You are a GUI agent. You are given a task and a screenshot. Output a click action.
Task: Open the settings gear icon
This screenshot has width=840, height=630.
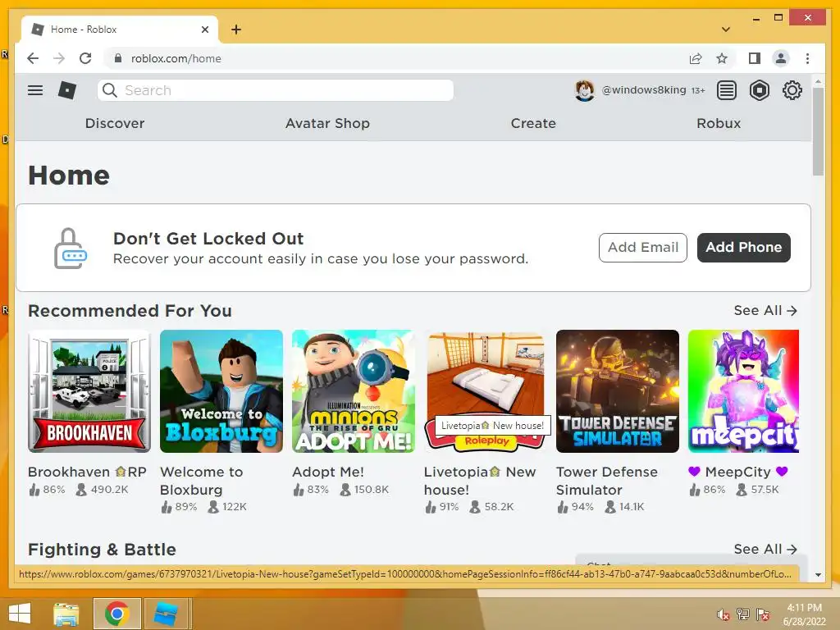792,90
